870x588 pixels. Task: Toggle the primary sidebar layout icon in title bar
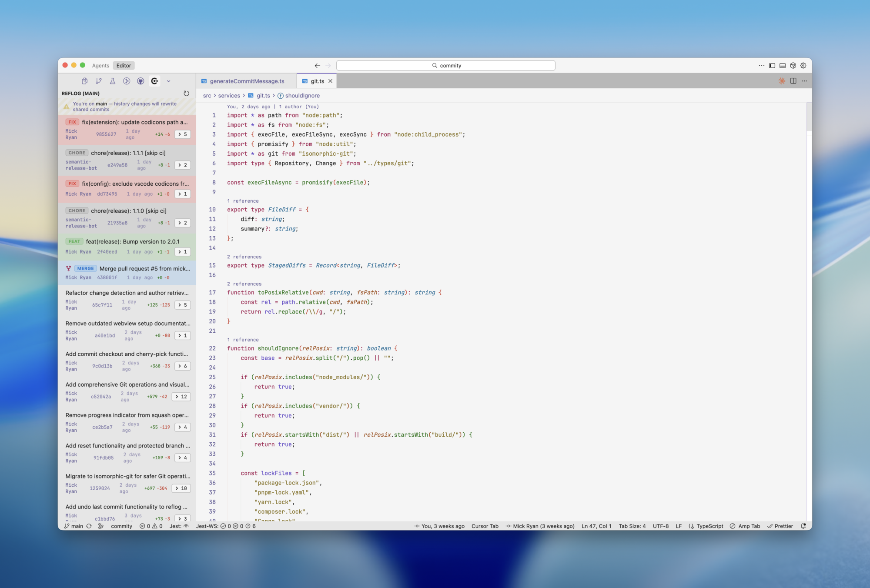click(x=771, y=65)
